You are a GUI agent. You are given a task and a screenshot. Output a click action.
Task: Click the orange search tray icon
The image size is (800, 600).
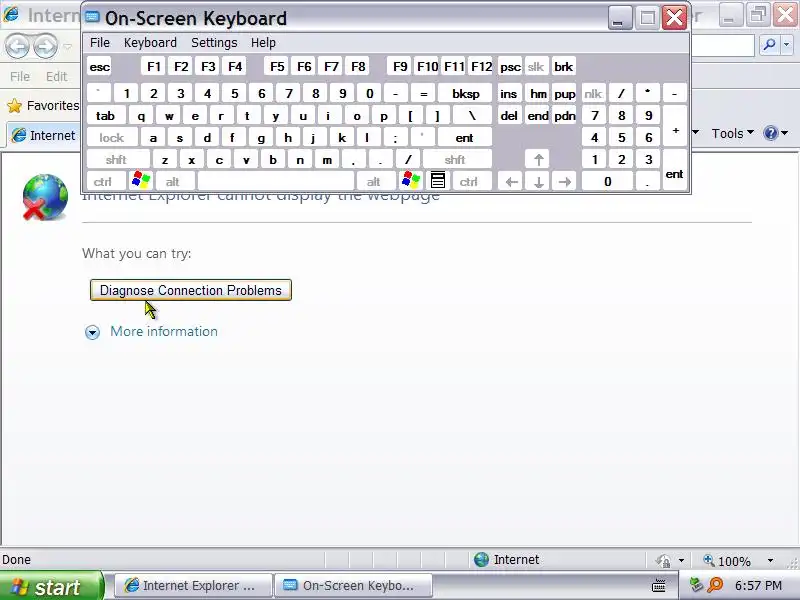coord(715,585)
